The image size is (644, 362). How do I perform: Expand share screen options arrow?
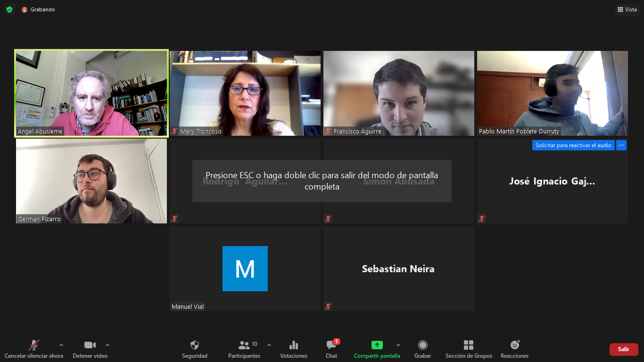[398, 345]
